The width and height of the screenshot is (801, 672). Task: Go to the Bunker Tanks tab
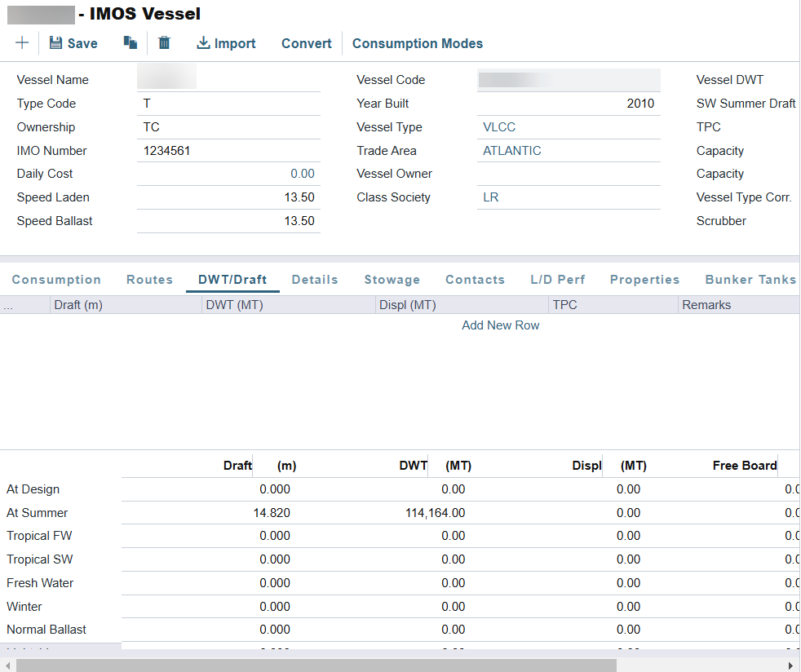click(x=750, y=280)
